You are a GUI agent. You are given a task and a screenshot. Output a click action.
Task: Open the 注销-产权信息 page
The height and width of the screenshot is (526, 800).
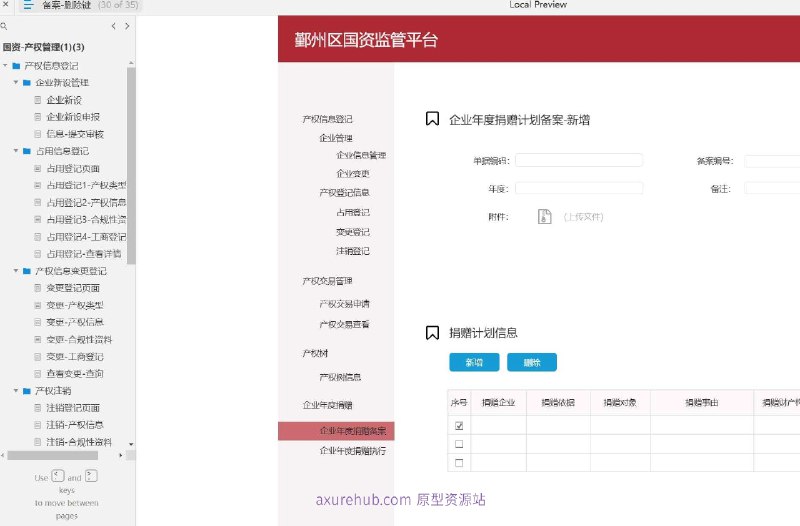[74, 424]
